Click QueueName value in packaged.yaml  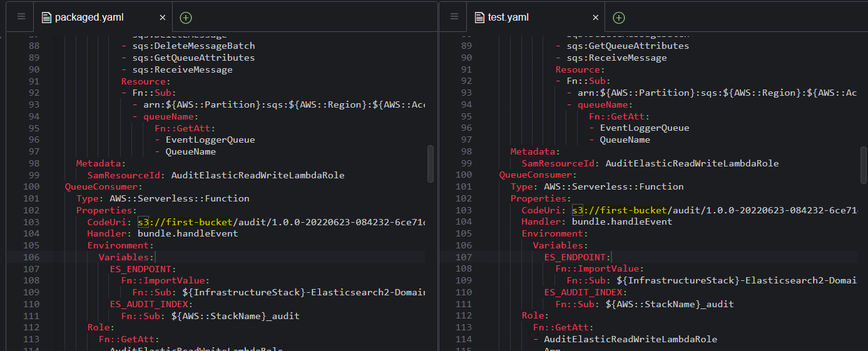point(190,151)
